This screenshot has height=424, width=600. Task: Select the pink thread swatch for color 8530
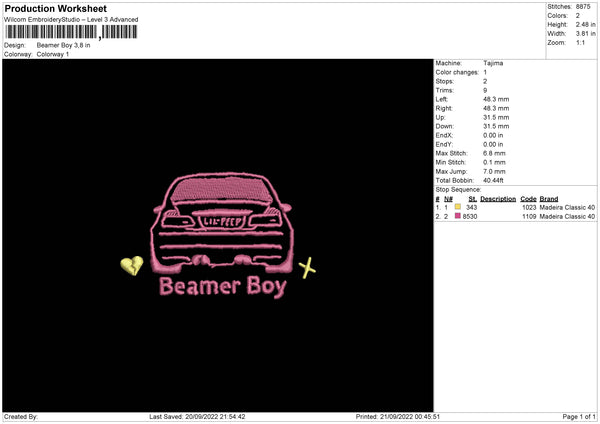point(457,216)
